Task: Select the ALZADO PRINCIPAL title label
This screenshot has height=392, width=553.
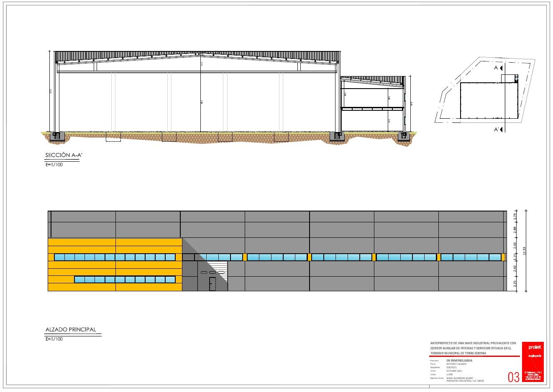Action: point(70,329)
